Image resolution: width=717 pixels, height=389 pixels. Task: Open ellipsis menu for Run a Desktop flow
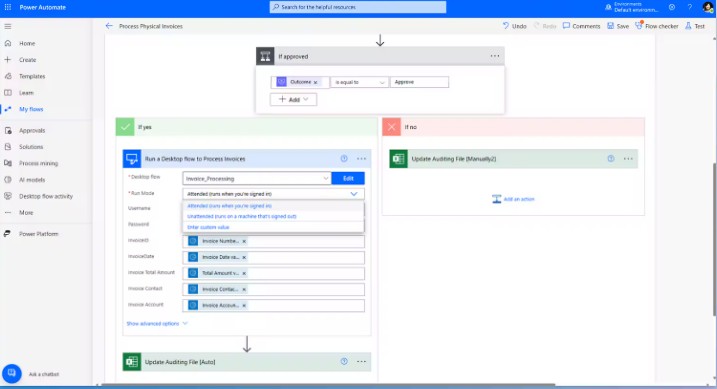pyautogui.click(x=361, y=159)
